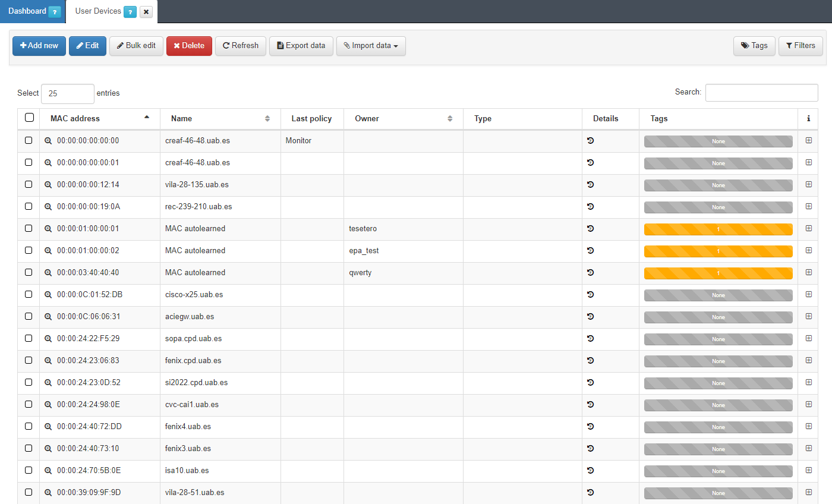Click the qwerty owner cell

404,273
